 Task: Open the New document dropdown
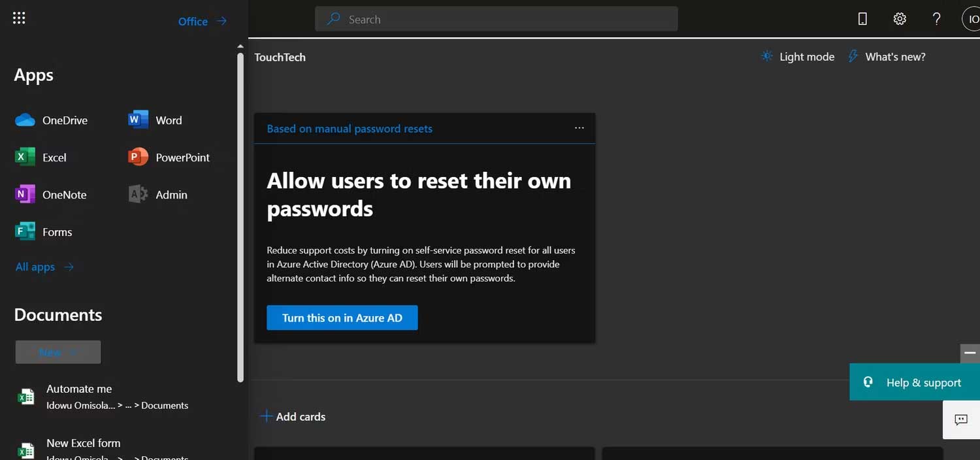pos(57,352)
